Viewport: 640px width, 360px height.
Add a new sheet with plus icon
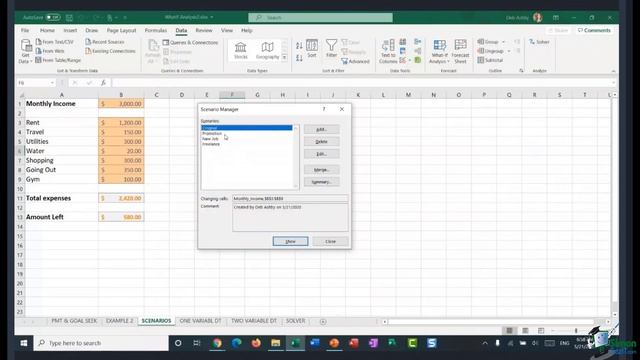pos(323,322)
